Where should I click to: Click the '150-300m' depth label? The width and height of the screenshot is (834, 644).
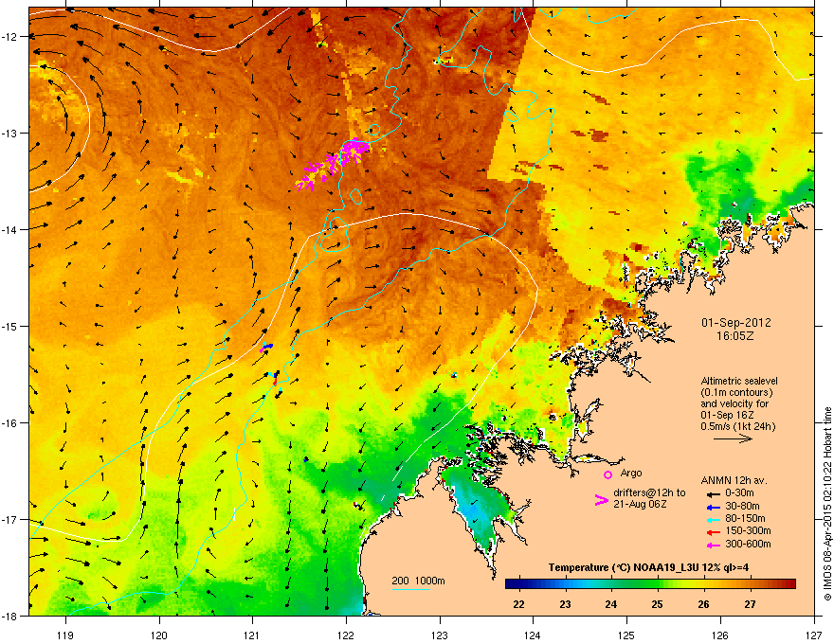(x=748, y=530)
